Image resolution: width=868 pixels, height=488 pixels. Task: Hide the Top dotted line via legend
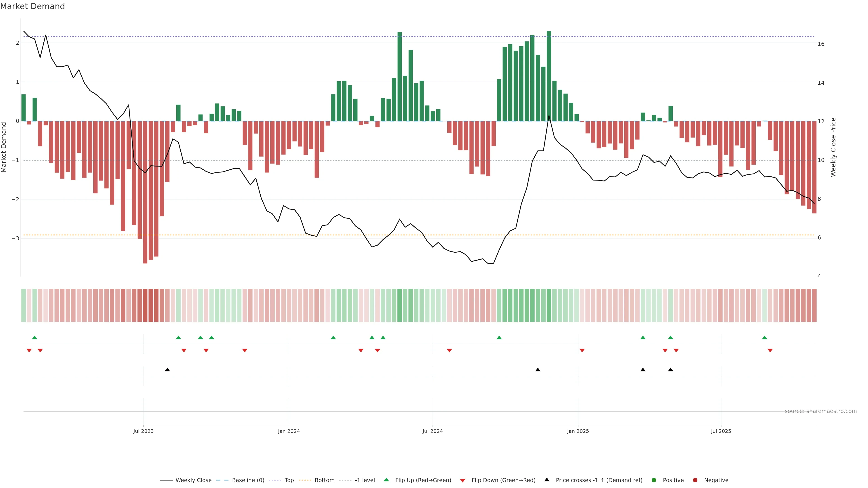tap(289, 480)
